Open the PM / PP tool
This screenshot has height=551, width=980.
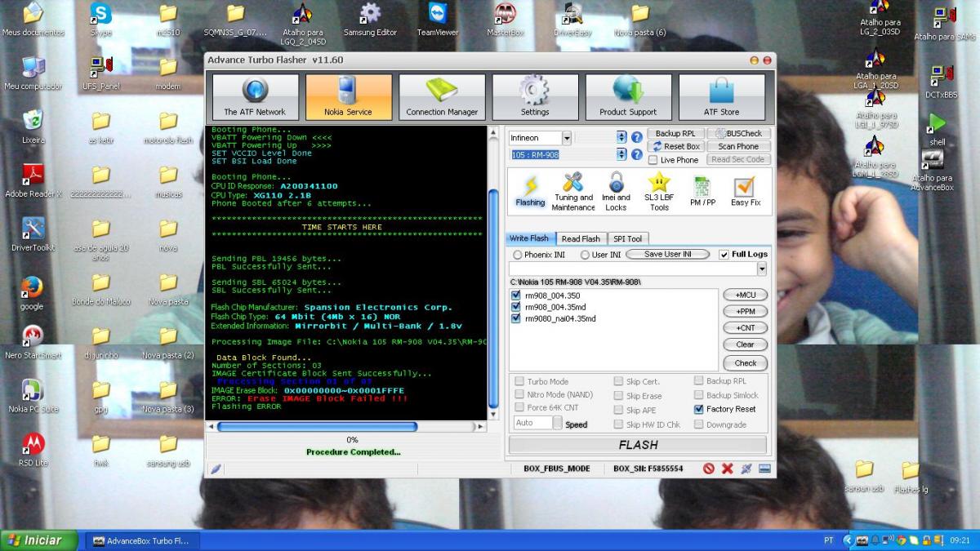702,192
